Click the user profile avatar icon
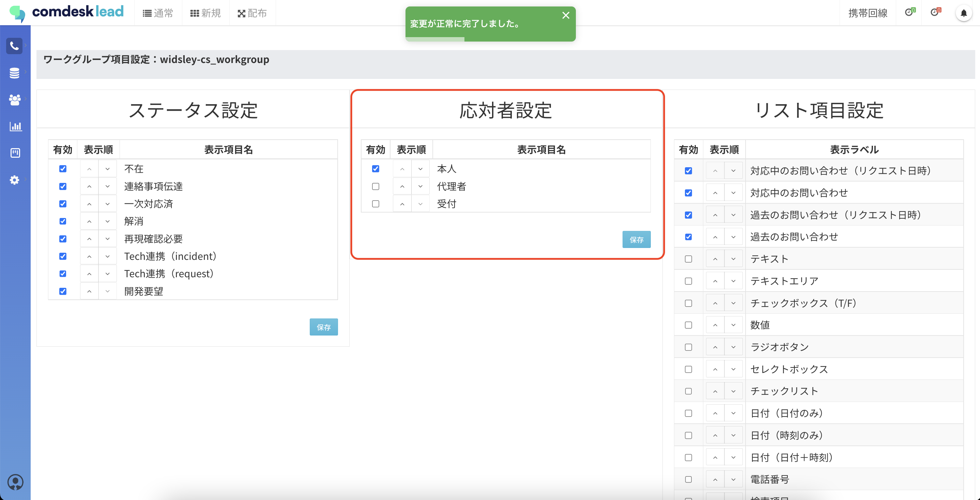 point(15,482)
